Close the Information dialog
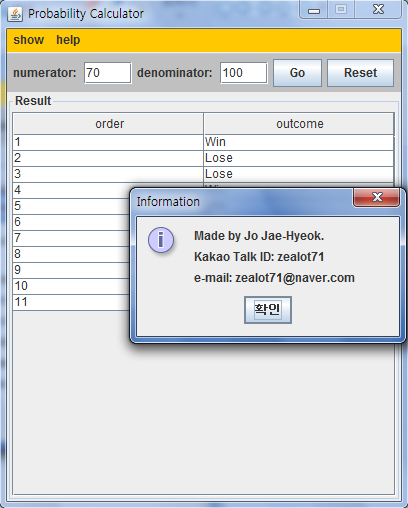Image resolution: width=408 pixels, height=508 pixels. (x=377, y=197)
